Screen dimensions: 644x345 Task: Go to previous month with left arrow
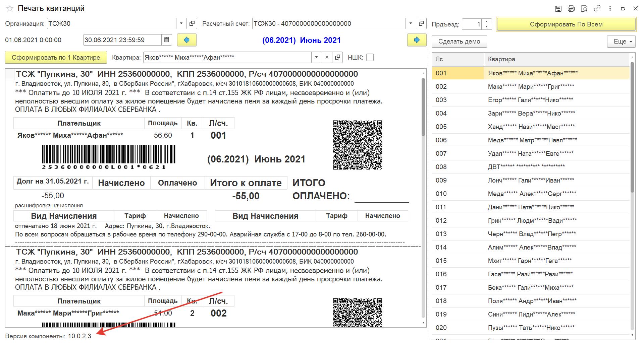point(187,40)
